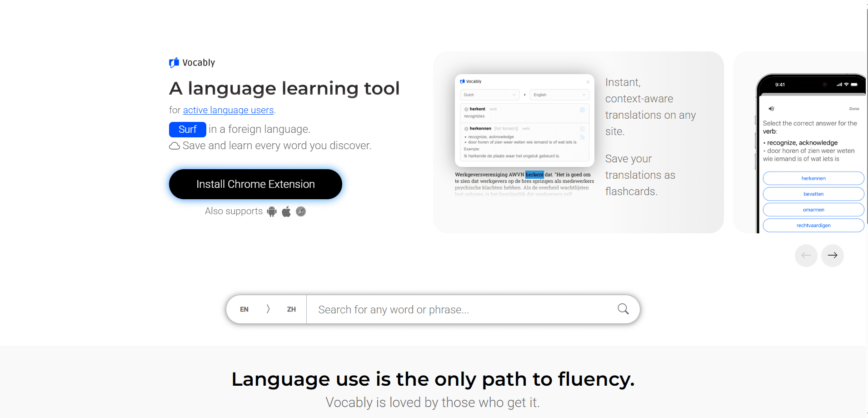Image resolution: width=868 pixels, height=418 pixels.
Task: Play the speaker audio icon on phone
Action: (x=771, y=109)
